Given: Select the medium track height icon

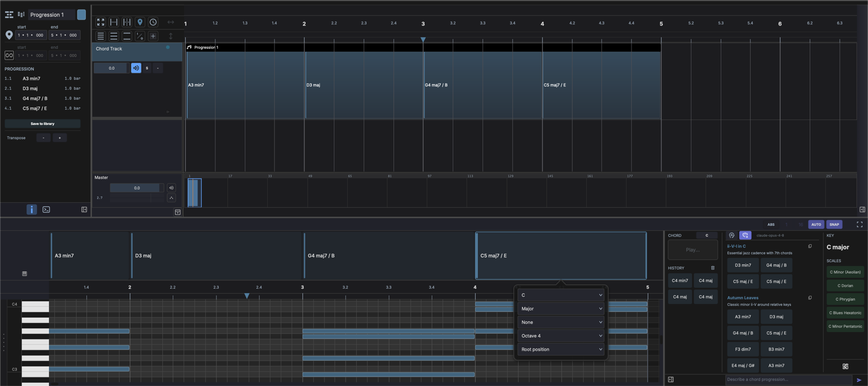Looking at the screenshot, I should [113, 36].
